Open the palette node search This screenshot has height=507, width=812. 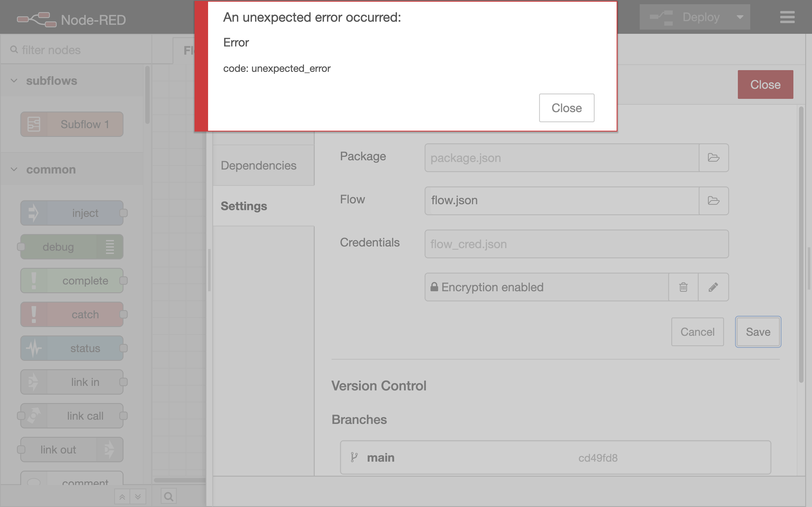click(x=169, y=496)
